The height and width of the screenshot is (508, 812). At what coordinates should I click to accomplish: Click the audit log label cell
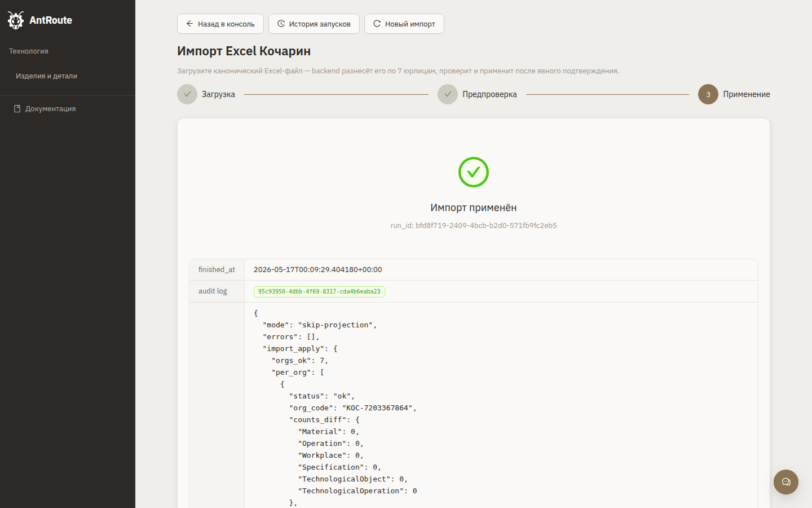click(x=217, y=291)
